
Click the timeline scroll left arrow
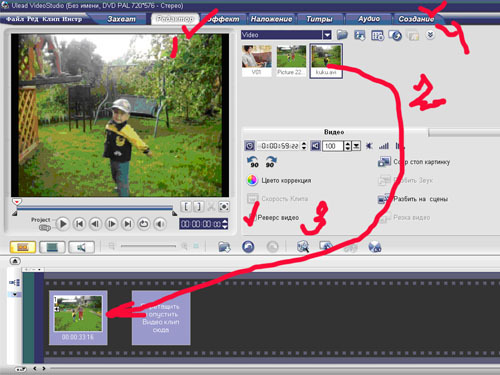(35, 368)
